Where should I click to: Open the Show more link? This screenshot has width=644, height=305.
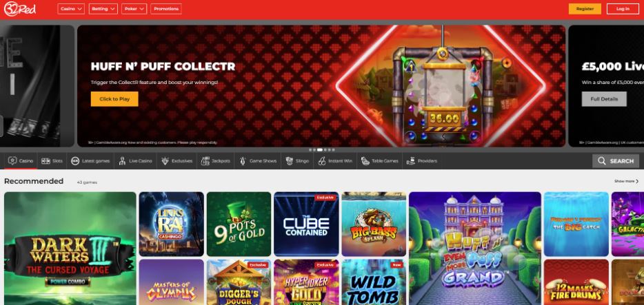(x=626, y=181)
